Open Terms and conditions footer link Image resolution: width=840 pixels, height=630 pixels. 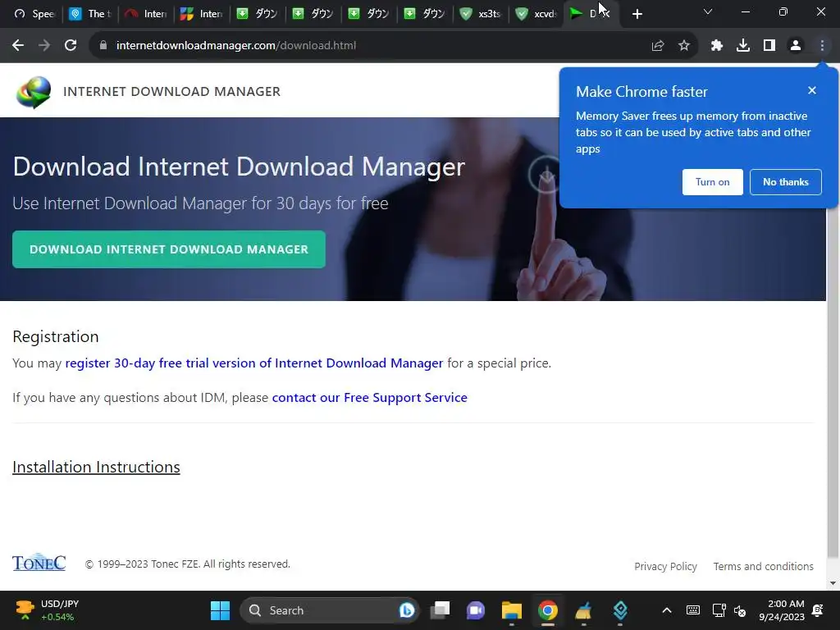764,566
